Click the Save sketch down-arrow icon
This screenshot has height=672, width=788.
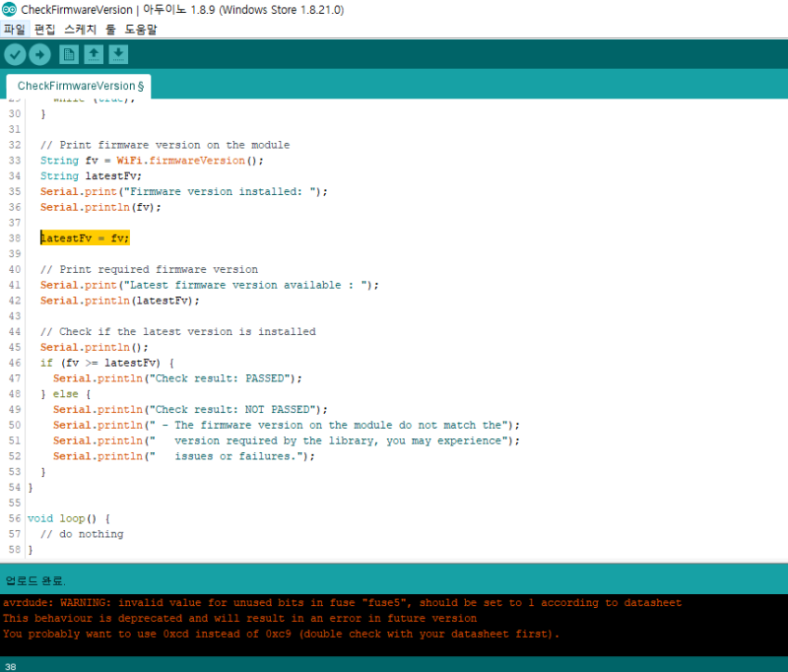pyautogui.click(x=118, y=54)
